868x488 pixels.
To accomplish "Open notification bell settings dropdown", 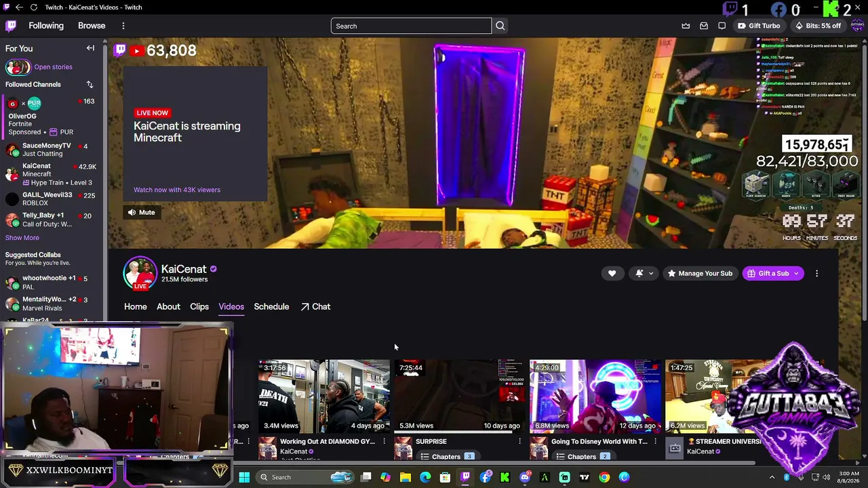I will (645, 273).
